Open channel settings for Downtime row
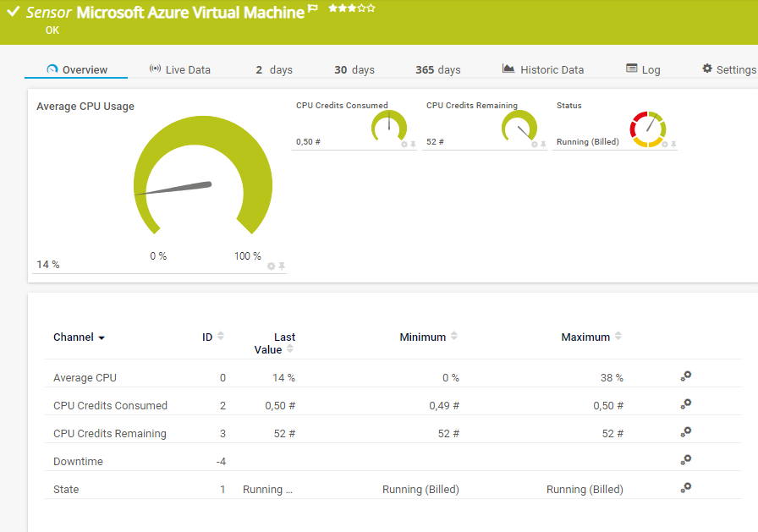 tap(686, 461)
